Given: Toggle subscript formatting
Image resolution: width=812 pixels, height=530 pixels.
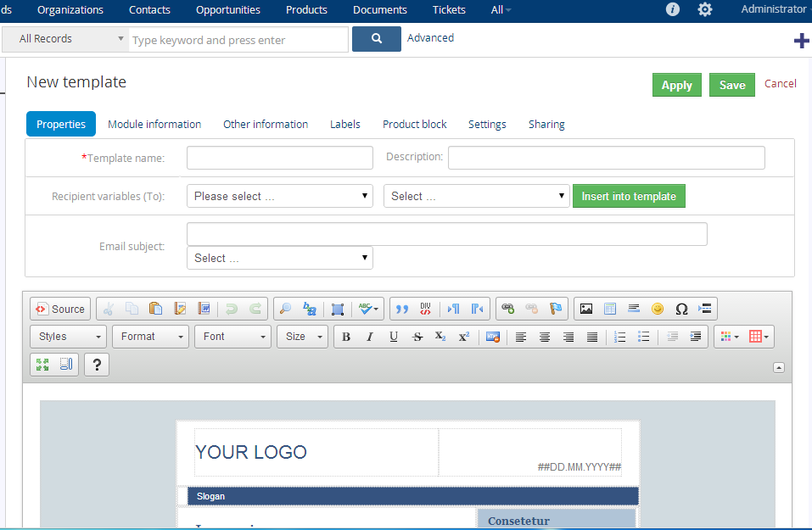Looking at the screenshot, I should (440, 337).
